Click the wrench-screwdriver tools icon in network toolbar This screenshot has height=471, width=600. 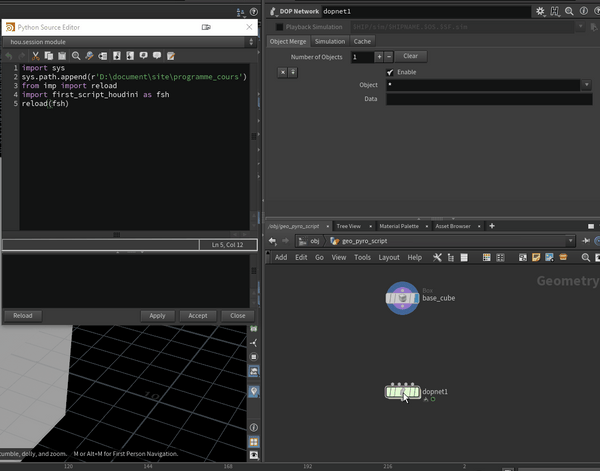[437, 258]
